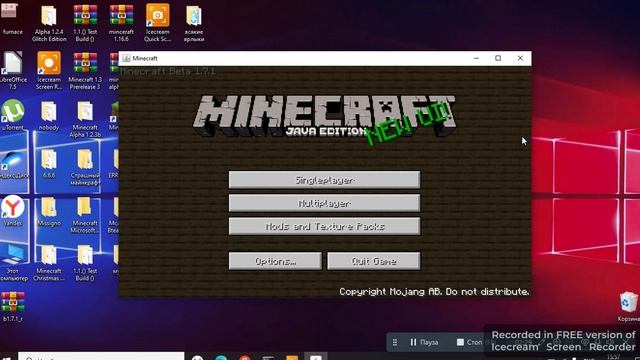The image size is (640, 360).
Task: Select the всякие ярлыки folder
Action: tap(194, 24)
